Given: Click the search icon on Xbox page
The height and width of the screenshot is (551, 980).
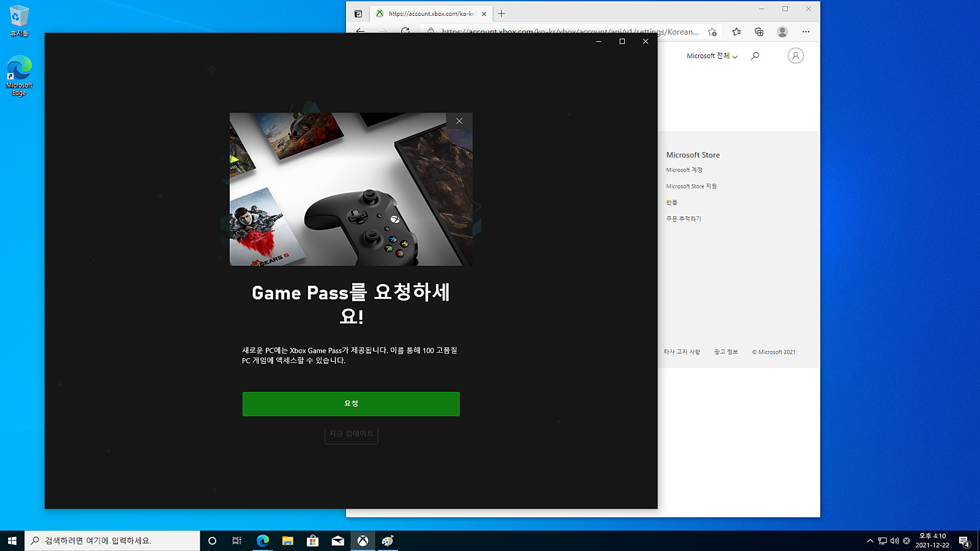Looking at the screenshot, I should pyautogui.click(x=755, y=56).
